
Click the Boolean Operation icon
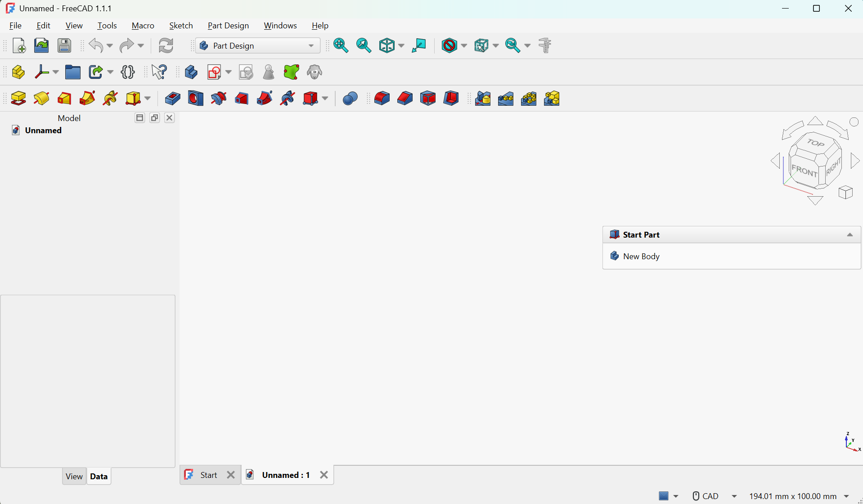point(350,98)
